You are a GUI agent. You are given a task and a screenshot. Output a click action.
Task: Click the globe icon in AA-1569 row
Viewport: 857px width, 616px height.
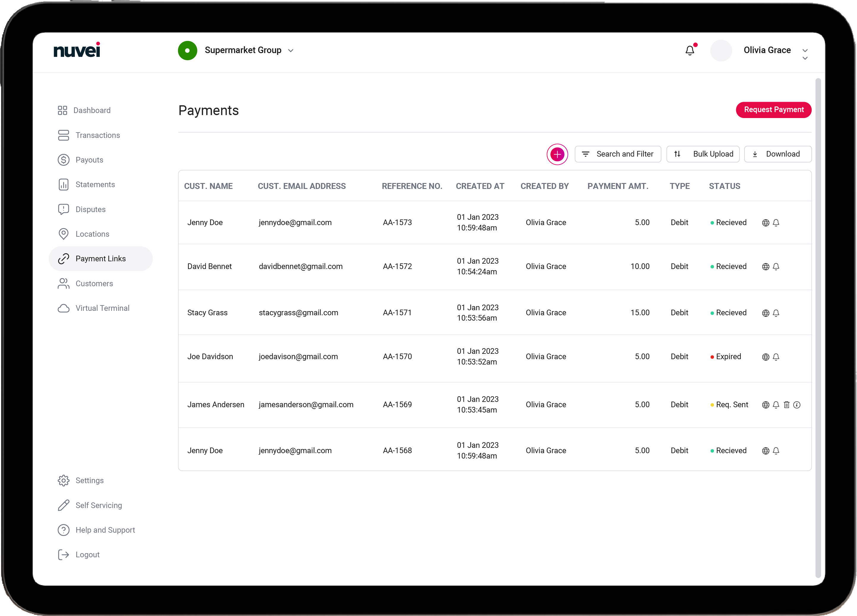pos(766,405)
